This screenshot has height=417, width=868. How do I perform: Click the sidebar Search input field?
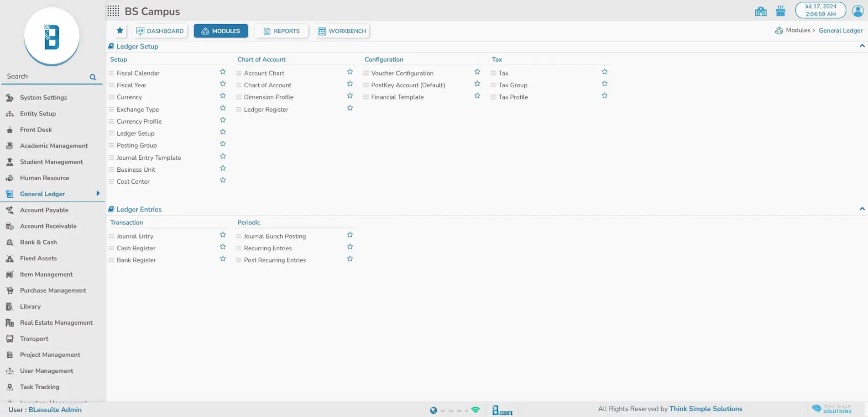pyautogui.click(x=46, y=76)
